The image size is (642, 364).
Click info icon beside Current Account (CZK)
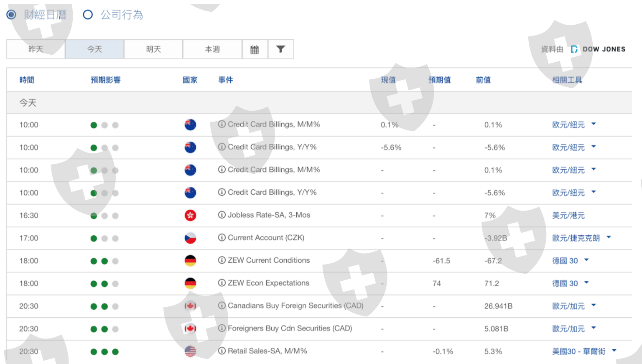[x=222, y=237]
